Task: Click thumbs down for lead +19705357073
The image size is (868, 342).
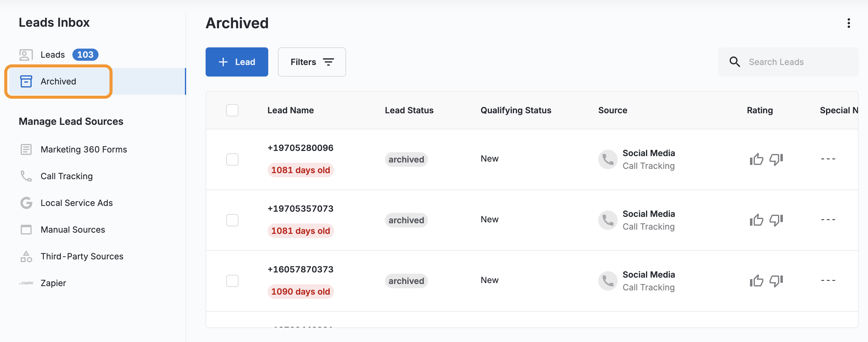Action: pos(776,220)
